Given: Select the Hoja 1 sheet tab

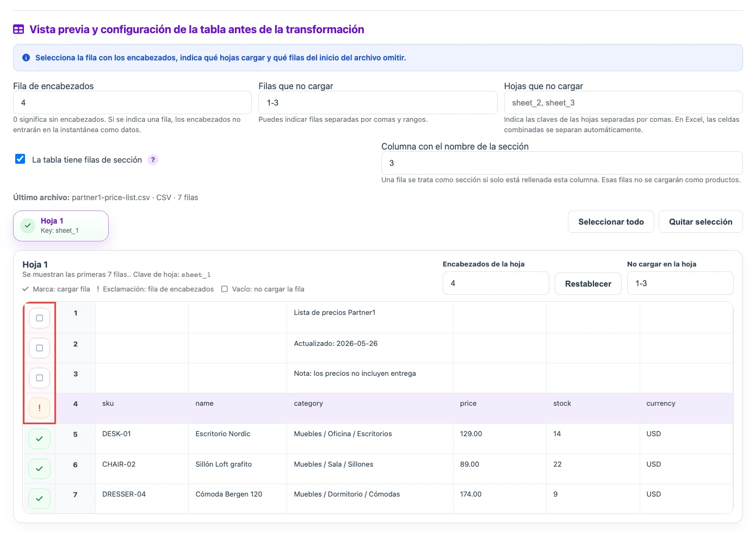Looking at the screenshot, I should tap(61, 226).
